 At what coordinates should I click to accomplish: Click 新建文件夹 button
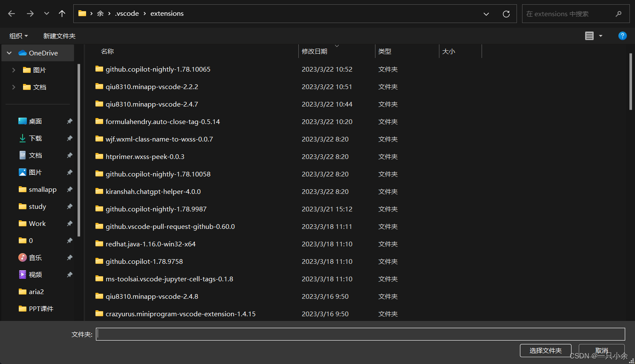point(59,36)
